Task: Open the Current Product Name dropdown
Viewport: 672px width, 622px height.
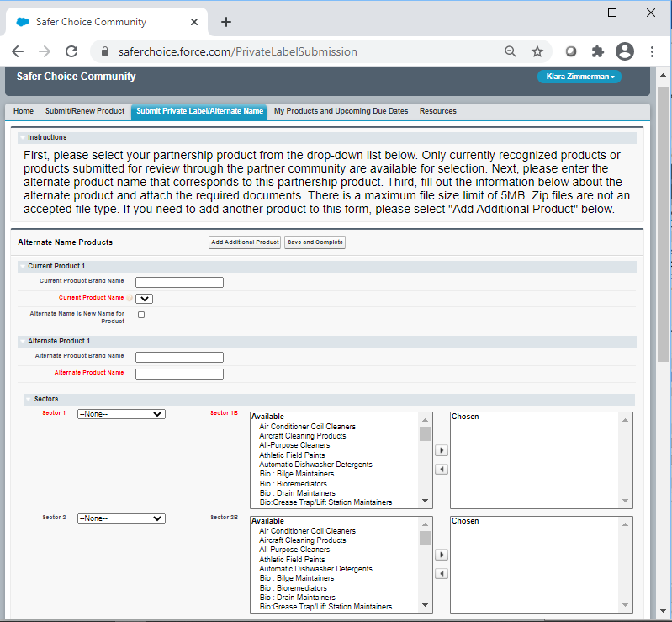Action: (x=145, y=298)
